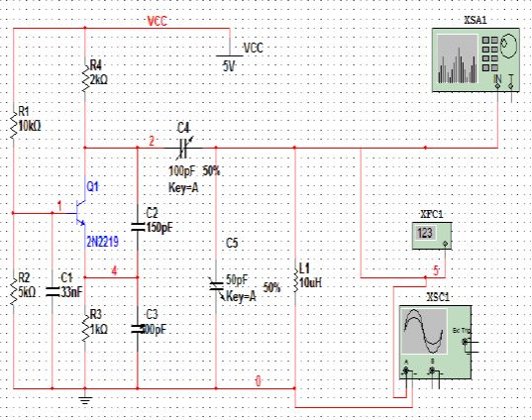Select resistor R4 2kΩ
Image resolution: width=532 pixels, height=420 pixels.
click(85, 77)
